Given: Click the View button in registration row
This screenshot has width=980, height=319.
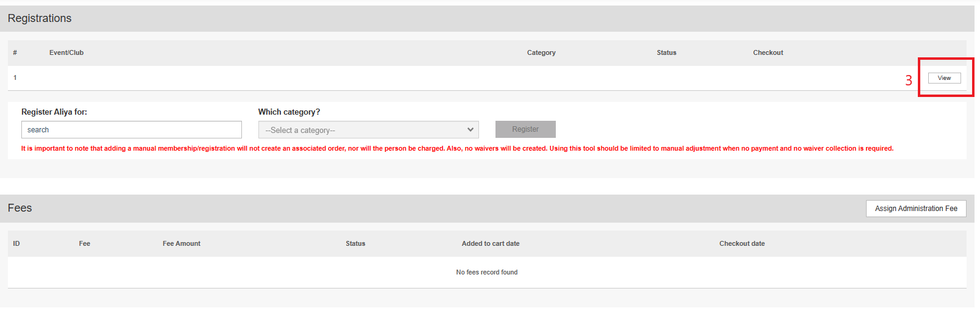Looking at the screenshot, I should tap(944, 78).
